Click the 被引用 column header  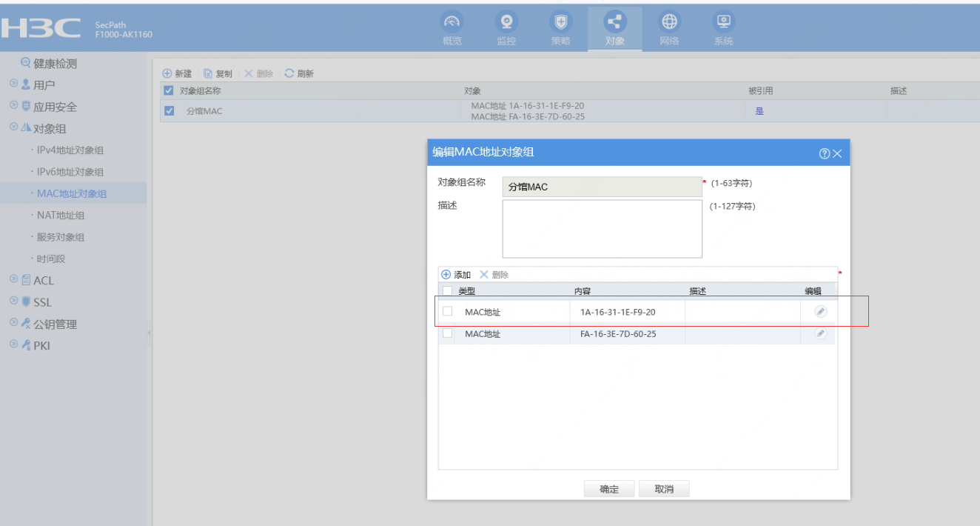[x=761, y=91]
